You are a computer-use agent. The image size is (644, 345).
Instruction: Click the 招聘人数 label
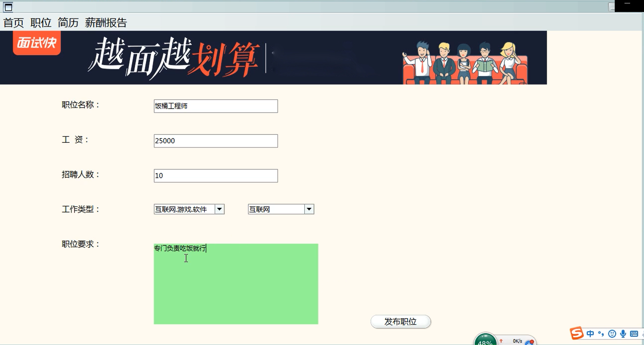[x=81, y=175]
